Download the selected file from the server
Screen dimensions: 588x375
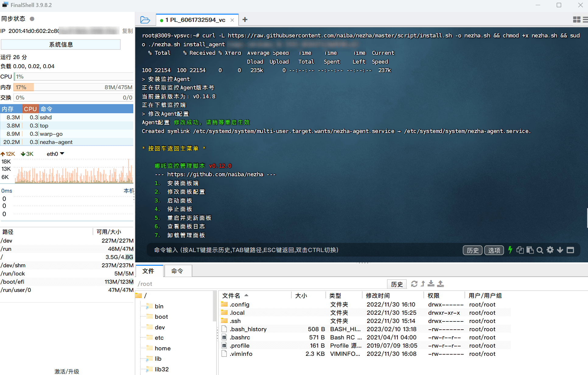[x=431, y=284]
